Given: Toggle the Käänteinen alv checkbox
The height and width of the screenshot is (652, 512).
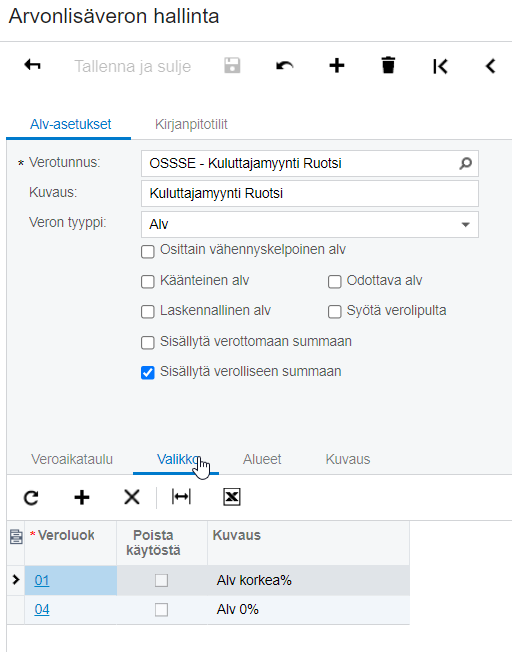Looking at the screenshot, I should coord(148,282).
